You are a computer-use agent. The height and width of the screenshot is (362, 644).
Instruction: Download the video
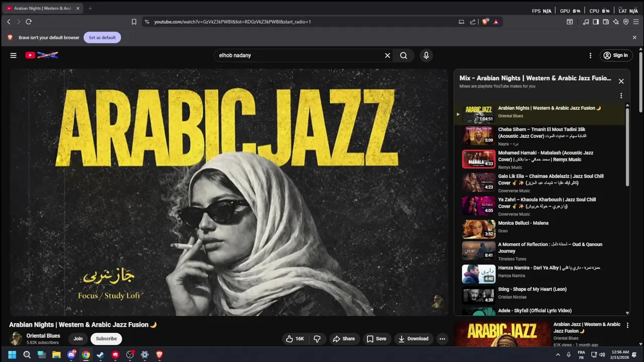pyautogui.click(x=413, y=339)
